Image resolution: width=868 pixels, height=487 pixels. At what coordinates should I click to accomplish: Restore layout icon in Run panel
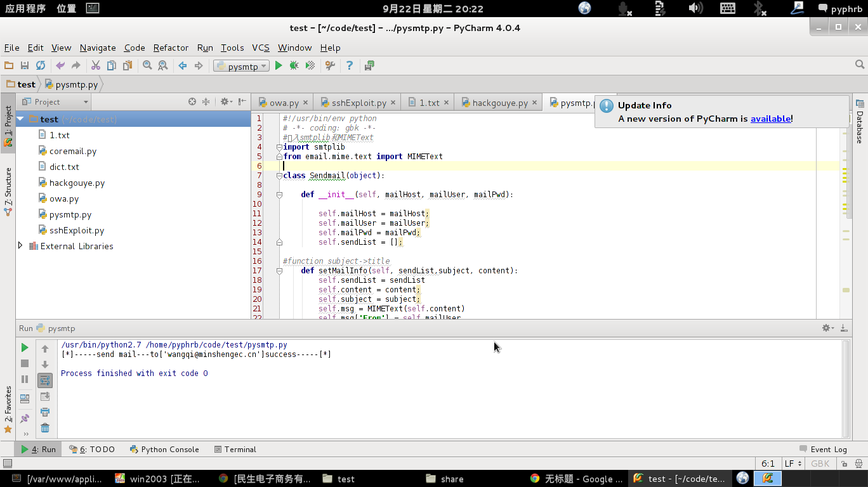[x=25, y=399]
